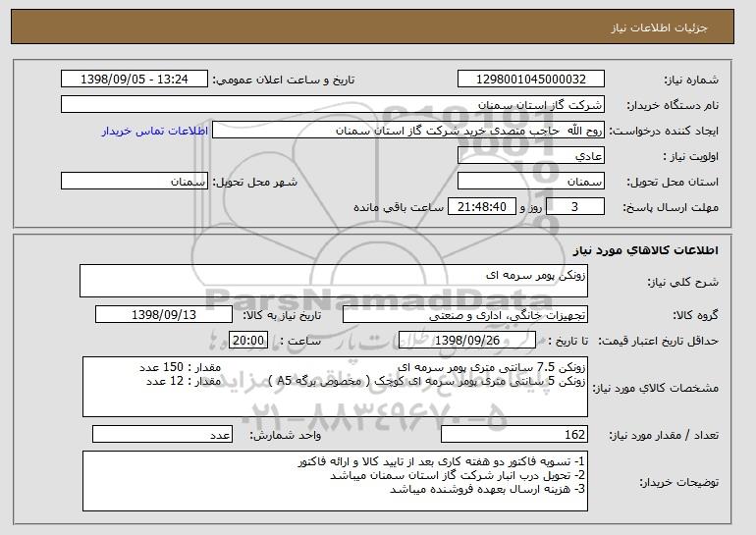The width and height of the screenshot is (756, 535).
Task: Click the label شرح کلی نیاز
Action: (x=682, y=282)
